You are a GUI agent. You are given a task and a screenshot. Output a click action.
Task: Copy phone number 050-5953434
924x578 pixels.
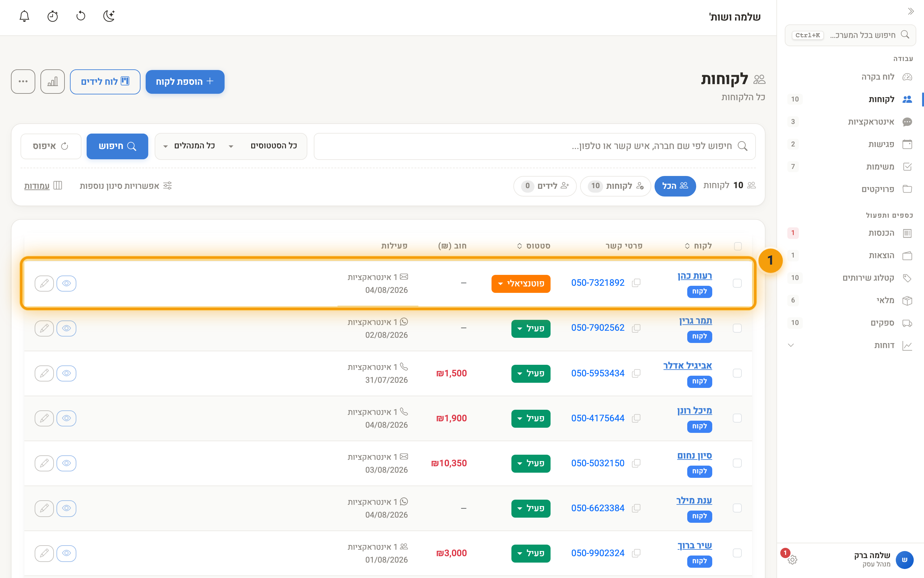click(636, 373)
